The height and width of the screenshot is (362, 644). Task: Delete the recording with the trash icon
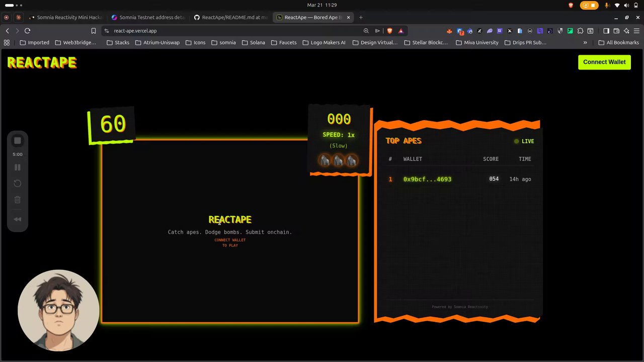click(17, 200)
